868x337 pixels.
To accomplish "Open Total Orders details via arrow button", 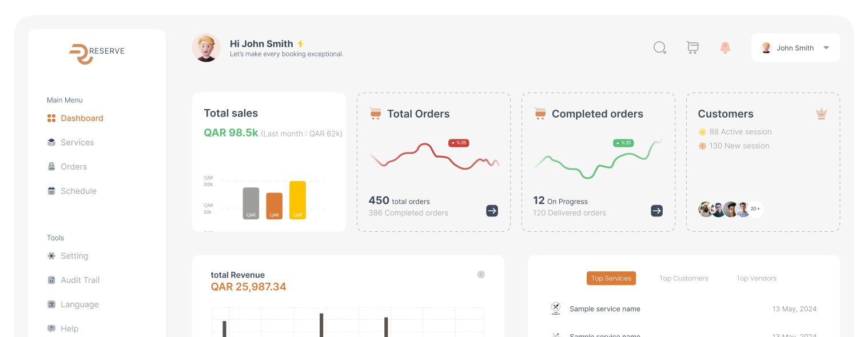I will (492, 211).
